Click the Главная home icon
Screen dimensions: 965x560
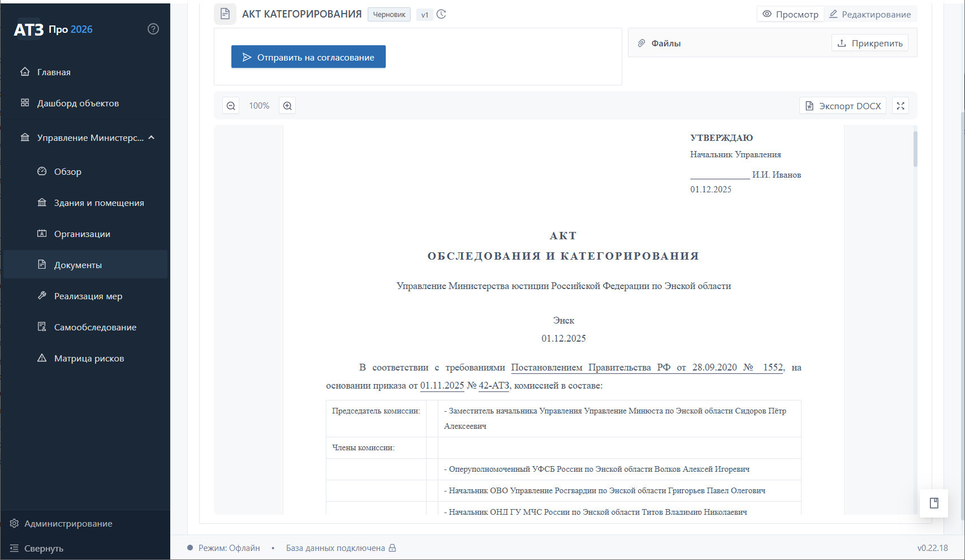(25, 72)
